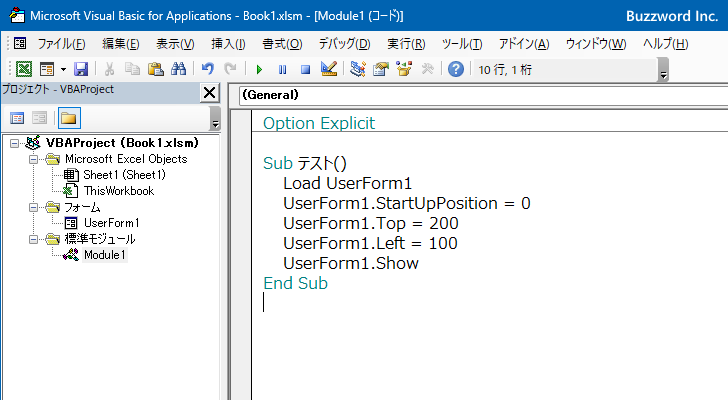Click the Toolbox hammer and wrench icon
Viewport: 728px width, 400px height.
pyautogui.click(x=427, y=69)
